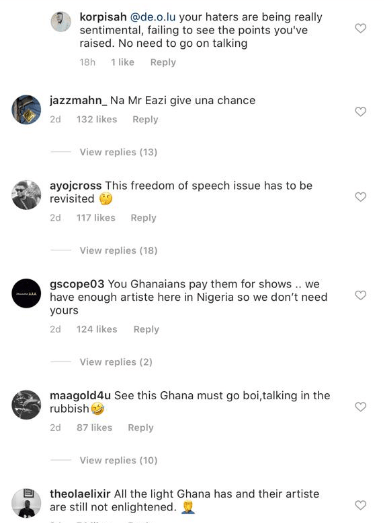The width and height of the screenshot is (384, 523).
Task: Like korpisah's comment with heart icon
Action: point(360,28)
